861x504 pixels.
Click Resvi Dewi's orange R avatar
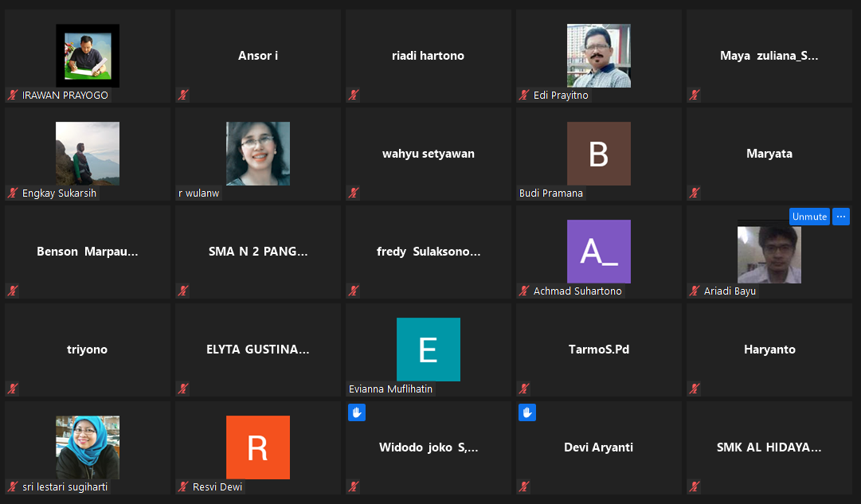257,447
